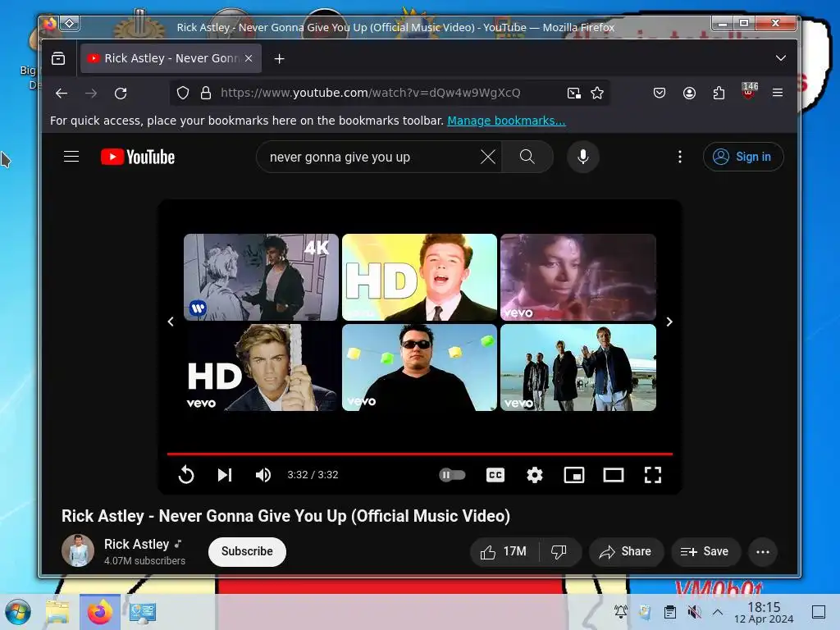
Task: Select the Rick Astley browser tab
Action: (171, 58)
